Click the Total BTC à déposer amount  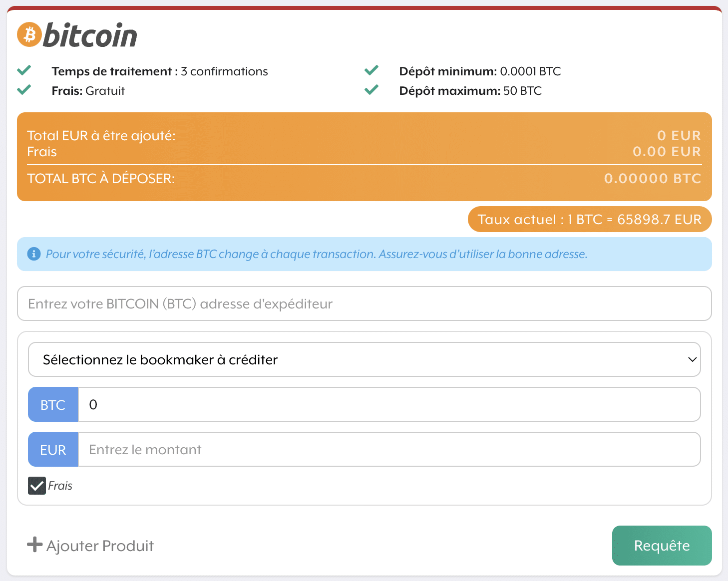(652, 178)
